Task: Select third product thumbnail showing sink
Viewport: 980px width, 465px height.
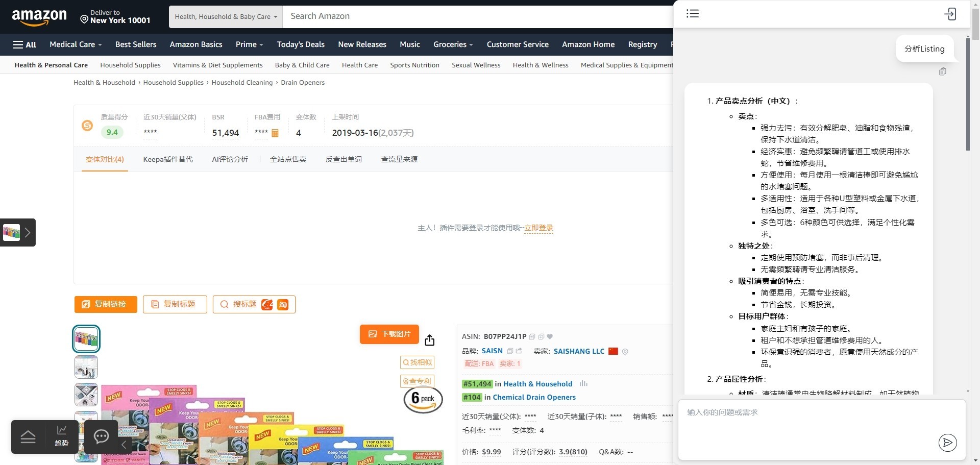Action: pos(86,395)
